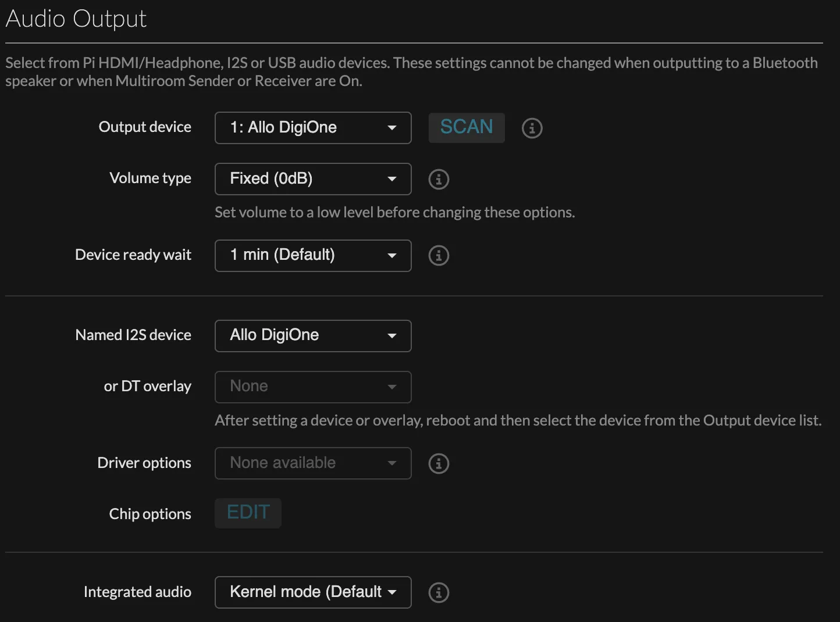
Task: Click the Named I2S device label
Action: tap(133, 335)
